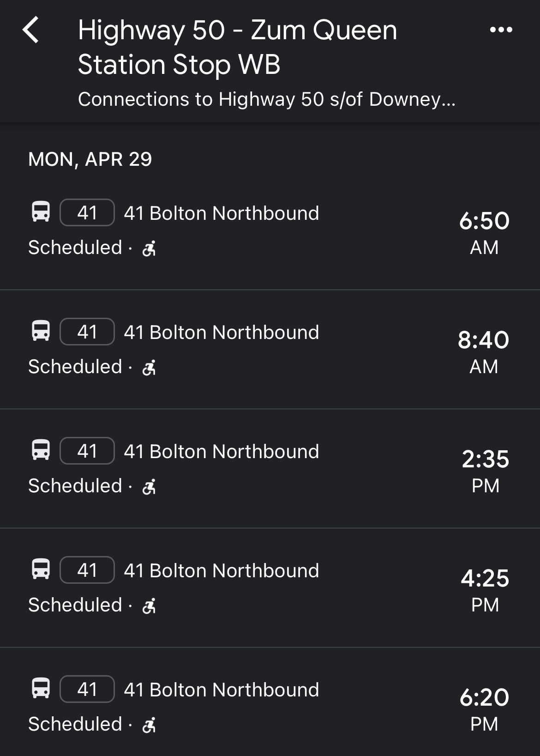Screen dimensions: 540x756
Task: Tap Scheduled status on 8:40 AM trip
Action: click(75, 367)
